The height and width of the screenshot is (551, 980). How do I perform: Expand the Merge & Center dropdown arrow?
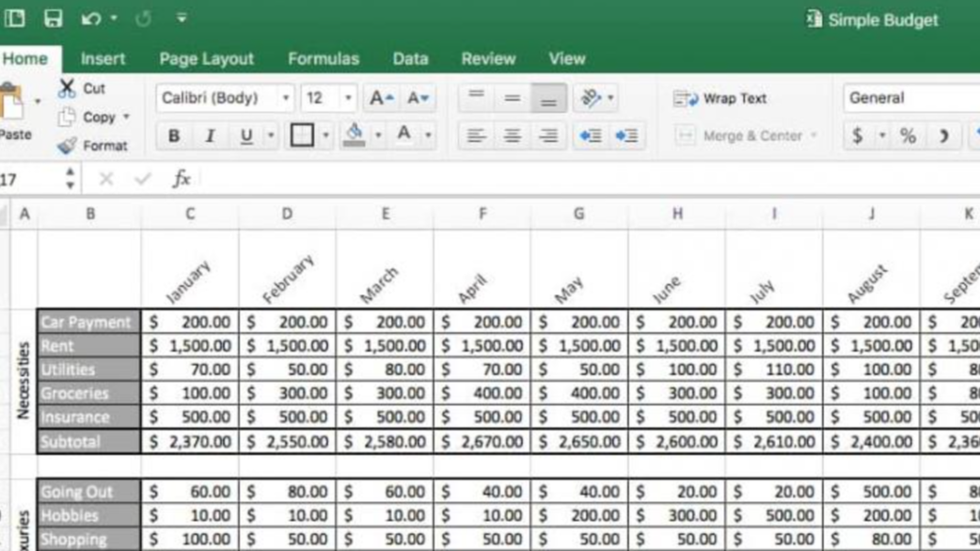[x=814, y=135]
